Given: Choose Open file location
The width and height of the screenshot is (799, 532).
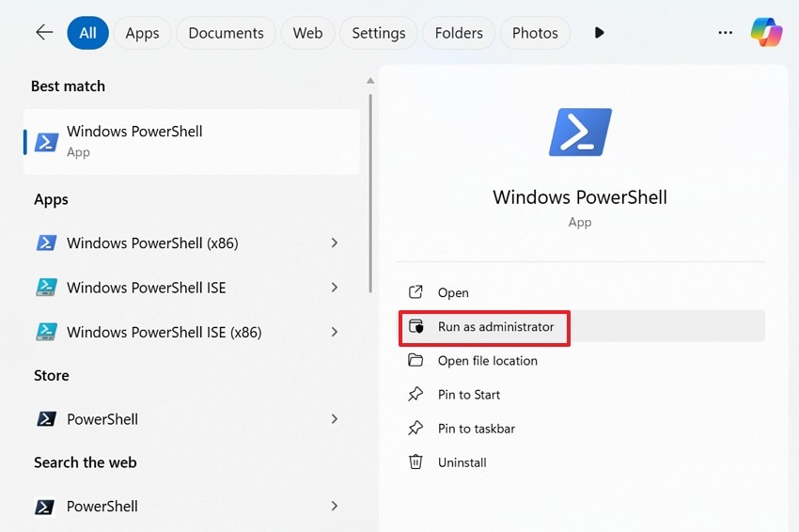Looking at the screenshot, I should [x=582, y=361].
